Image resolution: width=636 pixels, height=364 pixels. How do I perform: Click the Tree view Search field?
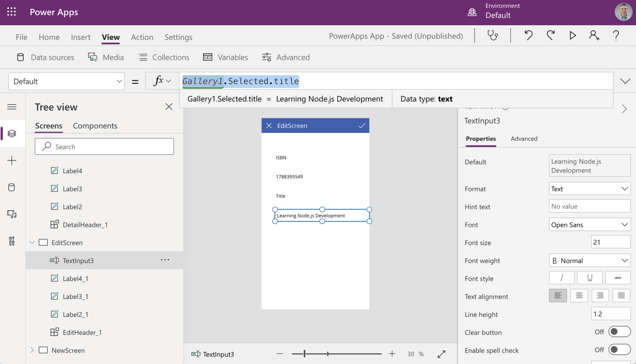pos(104,147)
